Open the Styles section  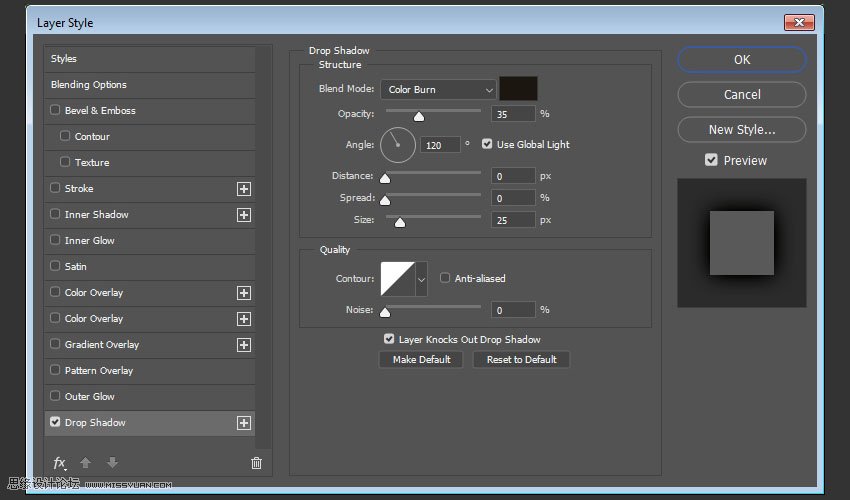(64, 59)
